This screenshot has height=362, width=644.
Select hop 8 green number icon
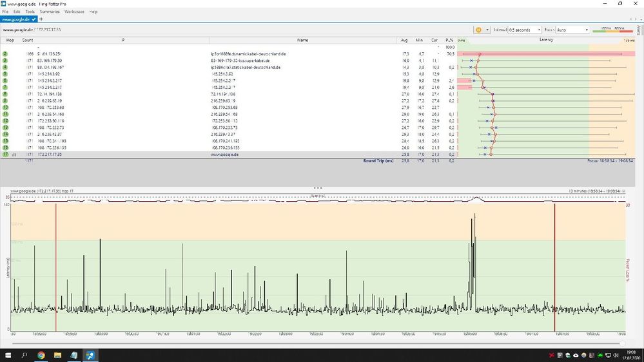point(5,94)
